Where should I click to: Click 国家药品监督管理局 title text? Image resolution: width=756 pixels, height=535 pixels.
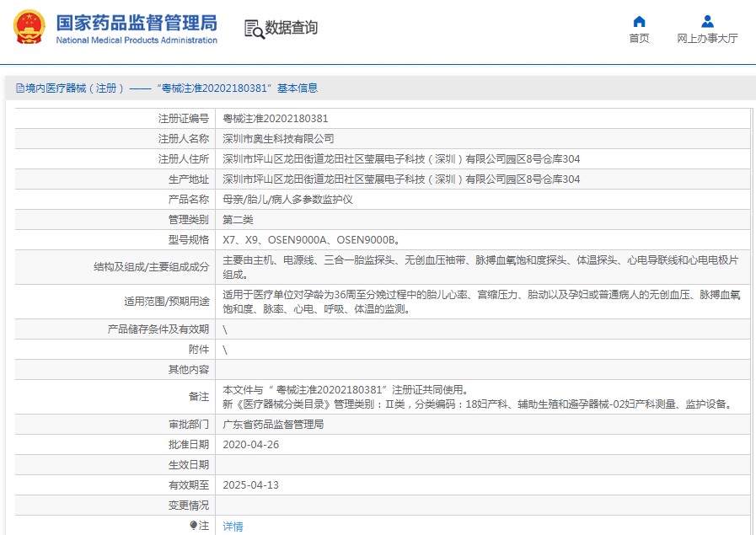coord(137,23)
